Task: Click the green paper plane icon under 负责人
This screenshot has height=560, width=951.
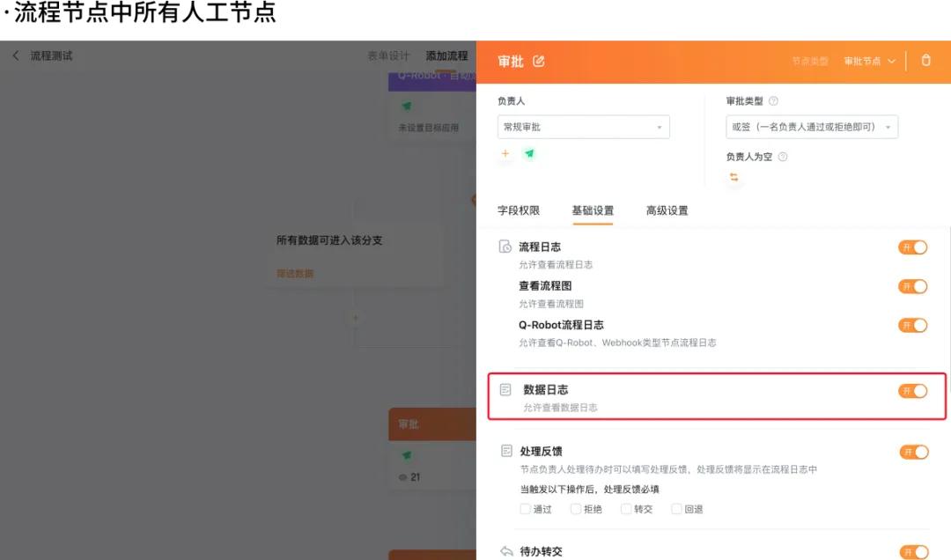Action: (x=529, y=153)
